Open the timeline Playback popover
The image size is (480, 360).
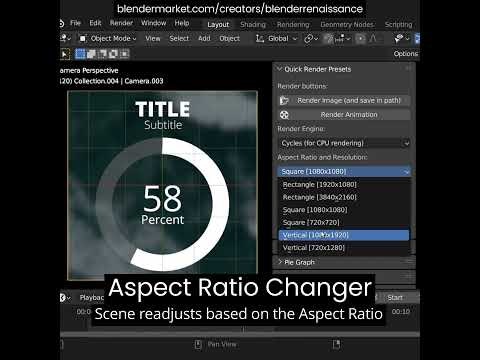tap(92, 298)
